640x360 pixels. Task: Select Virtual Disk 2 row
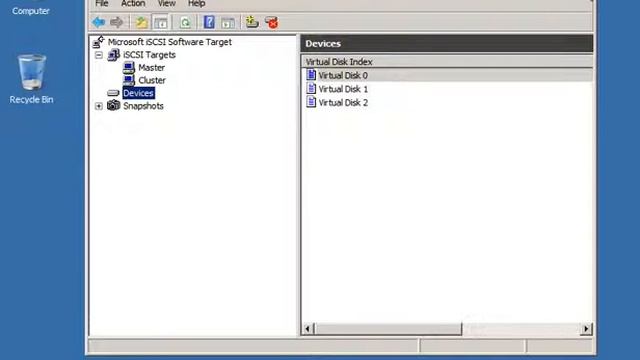pos(447,102)
